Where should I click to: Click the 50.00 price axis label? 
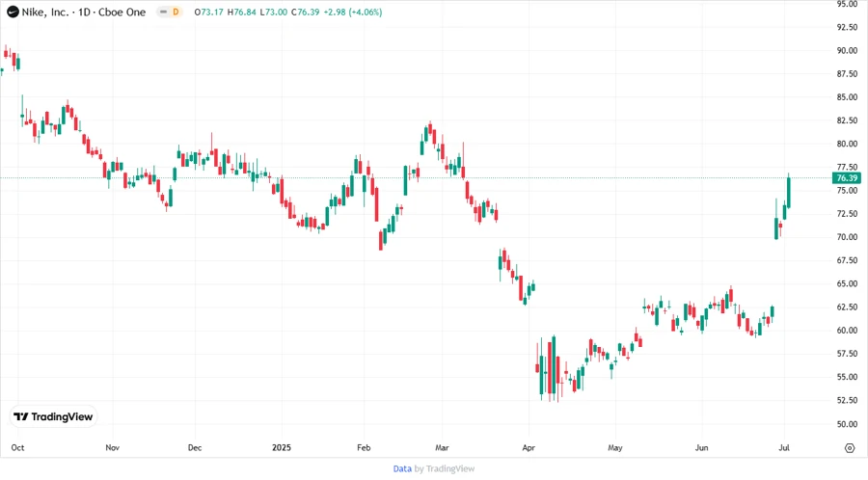[x=847, y=424]
